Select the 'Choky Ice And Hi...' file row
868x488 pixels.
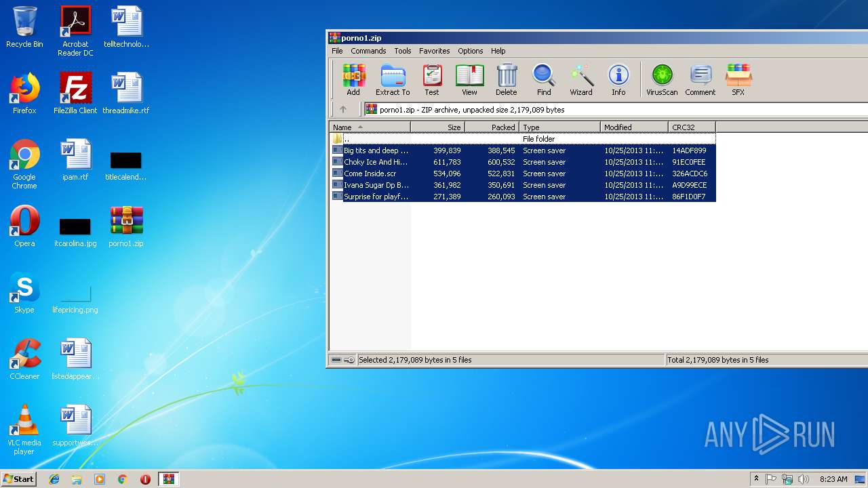(x=523, y=162)
